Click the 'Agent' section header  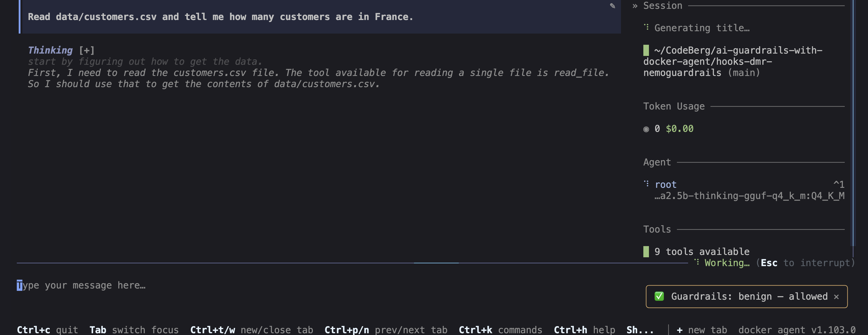(657, 162)
